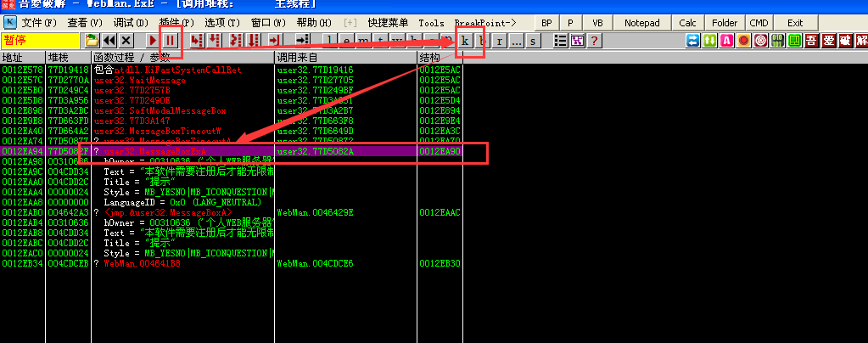Click the Trace Into toolbar icon
The height and width of the screenshot is (343, 868).
point(236,41)
